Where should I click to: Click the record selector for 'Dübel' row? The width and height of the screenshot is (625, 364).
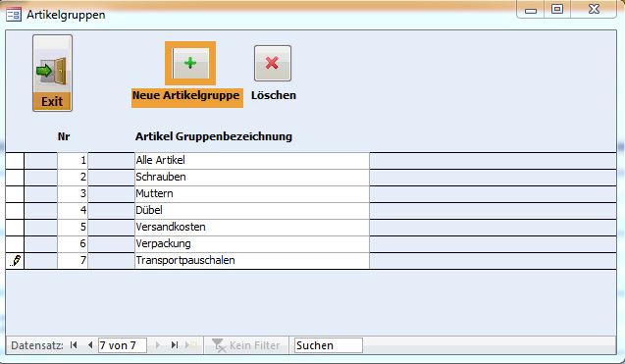click(15, 211)
